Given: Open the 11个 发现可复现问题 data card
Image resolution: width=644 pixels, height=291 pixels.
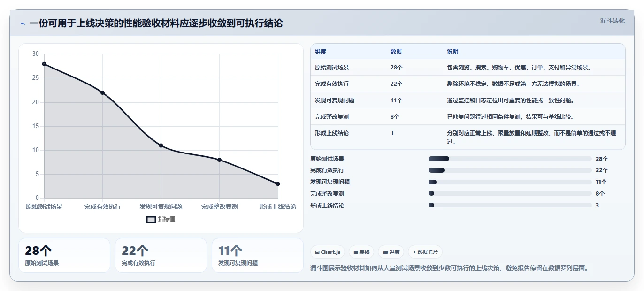Looking at the screenshot, I should point(258,255).
